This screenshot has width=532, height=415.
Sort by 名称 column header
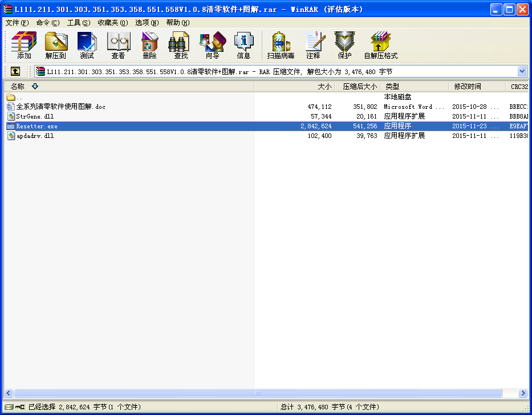point(129,86)
